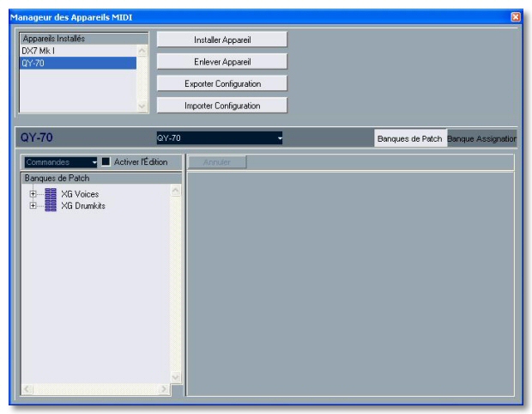Expand the XG Voices tree node

click(x=33, y=194)
